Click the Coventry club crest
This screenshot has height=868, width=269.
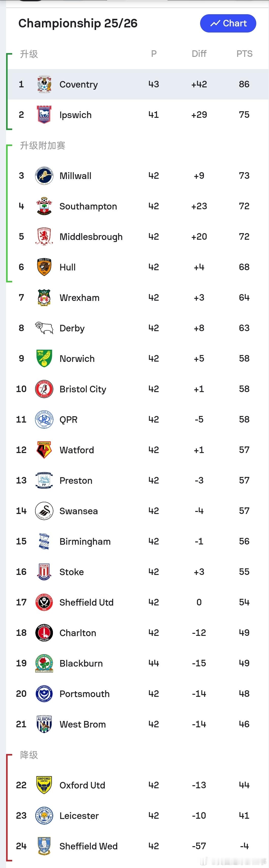(x=44, y=84)
